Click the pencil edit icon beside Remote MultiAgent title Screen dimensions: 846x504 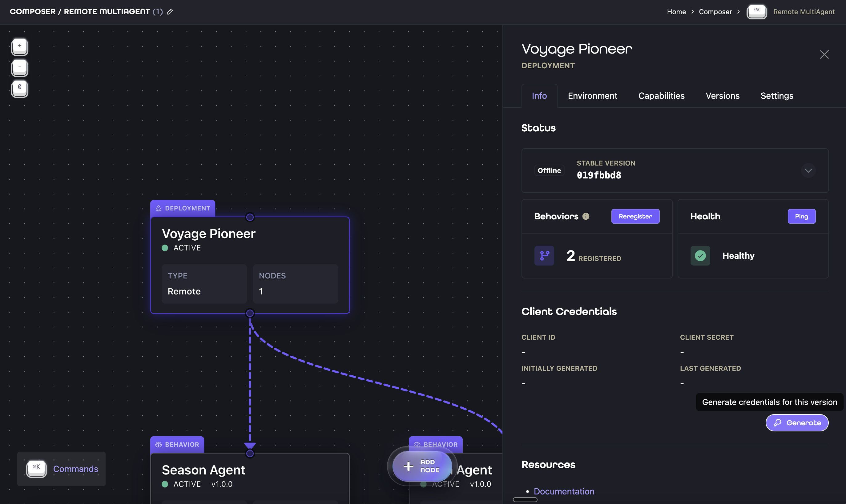[170, 12]
